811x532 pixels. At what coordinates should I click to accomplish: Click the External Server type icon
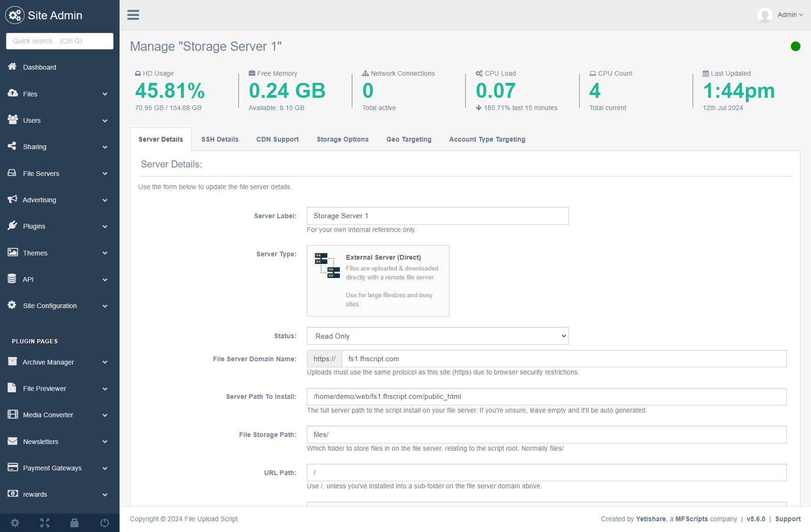click(327, 266)
